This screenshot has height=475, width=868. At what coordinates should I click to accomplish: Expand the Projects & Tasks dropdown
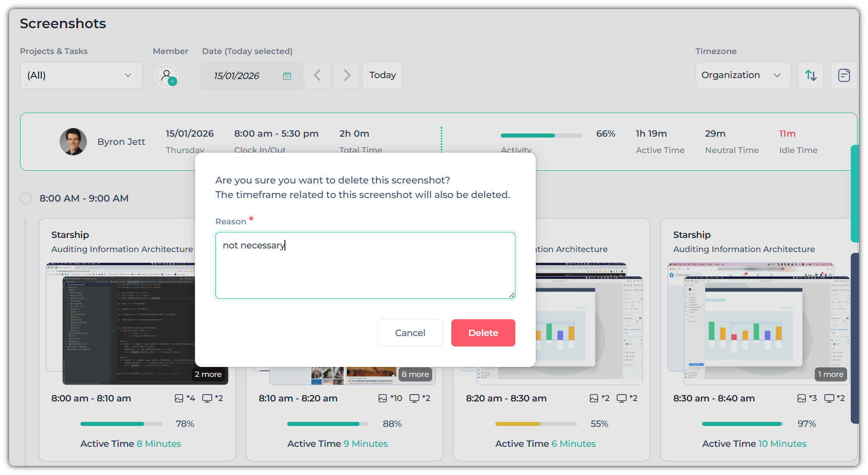[x=81, y=75]
